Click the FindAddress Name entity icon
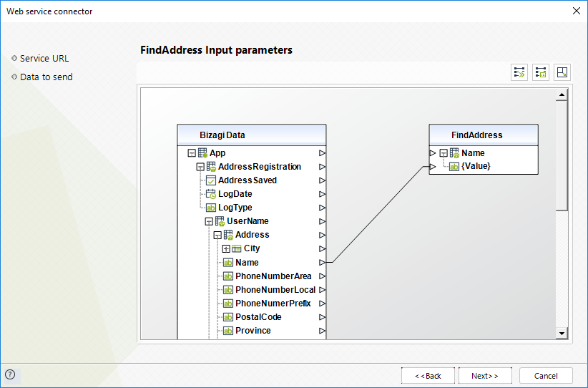The height and width of the screenshot is (388, 588). (454, 153)
